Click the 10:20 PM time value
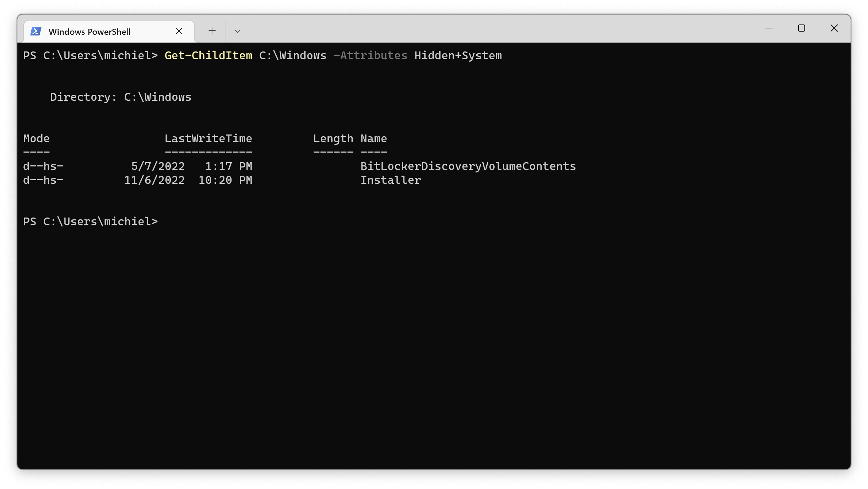The width and height of the screenshot is (868, 489). point(226,180)
